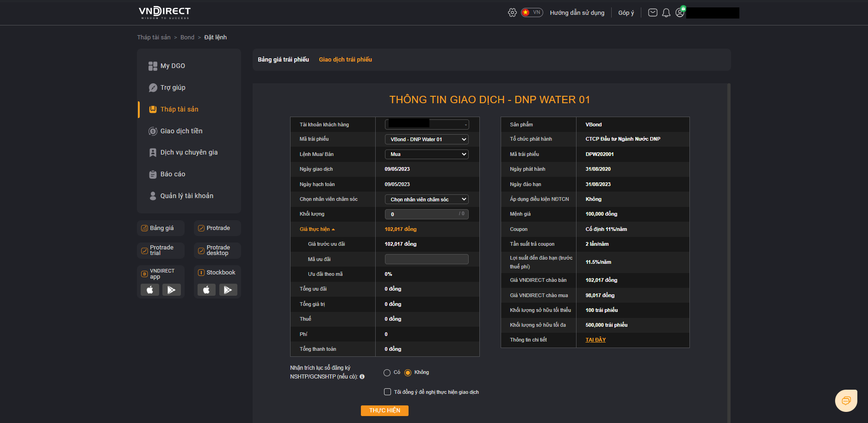Click the Mã ưu đãi input field
The image size is (868, 423).
[427, 259]
